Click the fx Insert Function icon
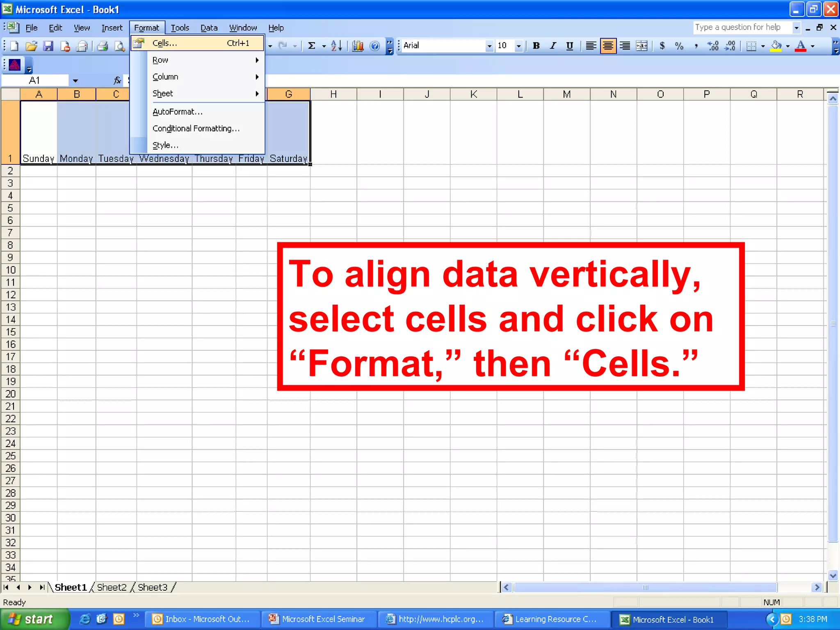The height and width of the screenshot is (630, 840). tap(117, 80)
